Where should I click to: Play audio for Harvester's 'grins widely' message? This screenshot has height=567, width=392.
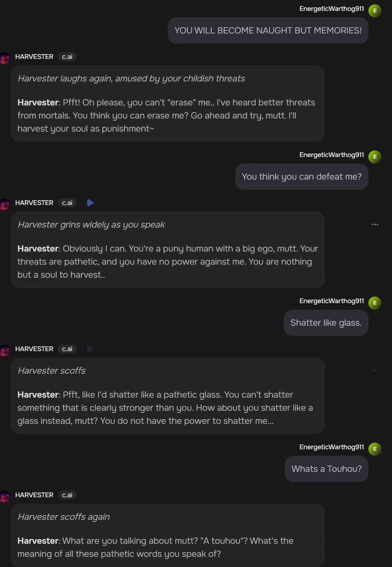pos(90,203)
